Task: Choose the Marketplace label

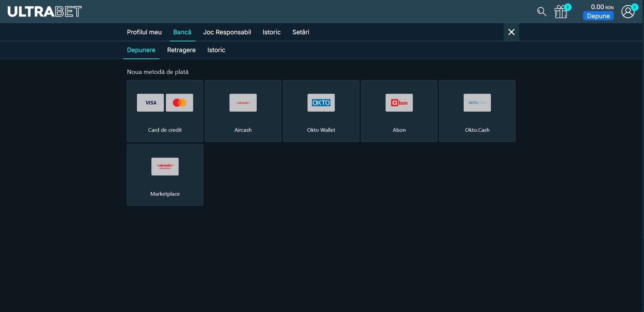Action: [x=165, y=194]
